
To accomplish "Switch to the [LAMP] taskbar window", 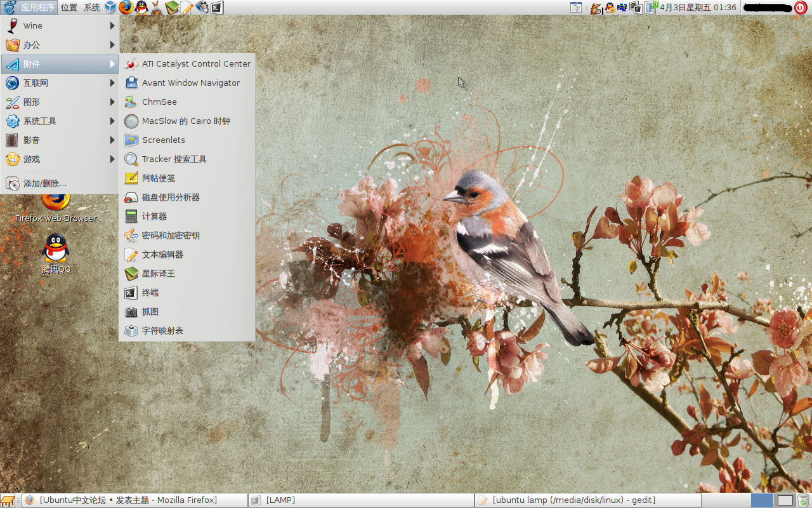I will click(361, 500).
